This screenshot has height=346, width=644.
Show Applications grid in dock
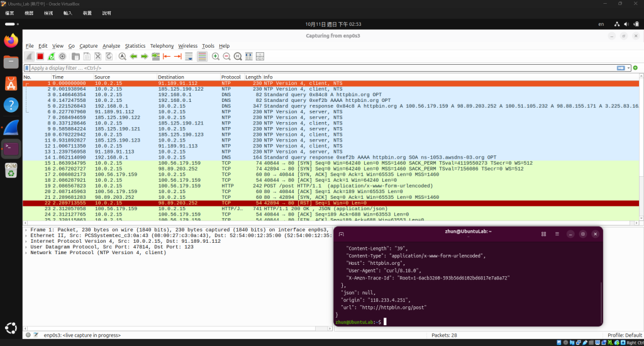(x=11, y=328)
